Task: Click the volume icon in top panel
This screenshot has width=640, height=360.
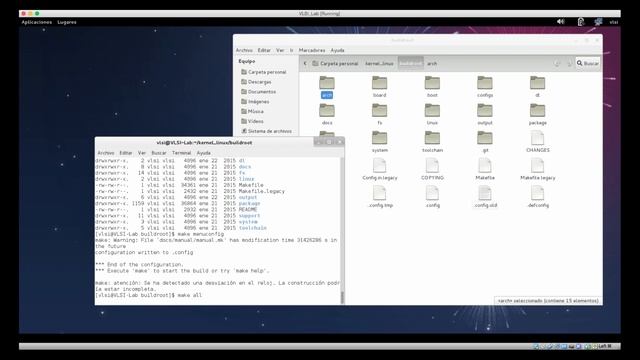Action: 561,22
